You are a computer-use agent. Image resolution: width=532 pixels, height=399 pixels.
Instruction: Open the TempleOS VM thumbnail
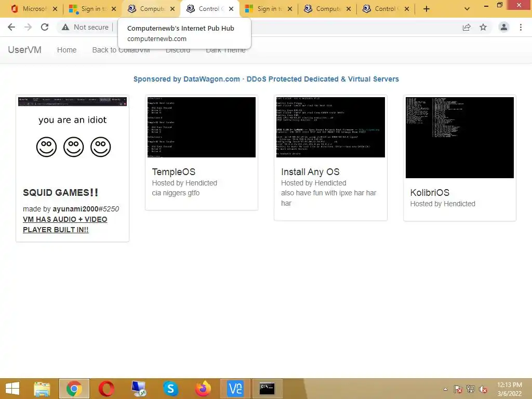202,127
